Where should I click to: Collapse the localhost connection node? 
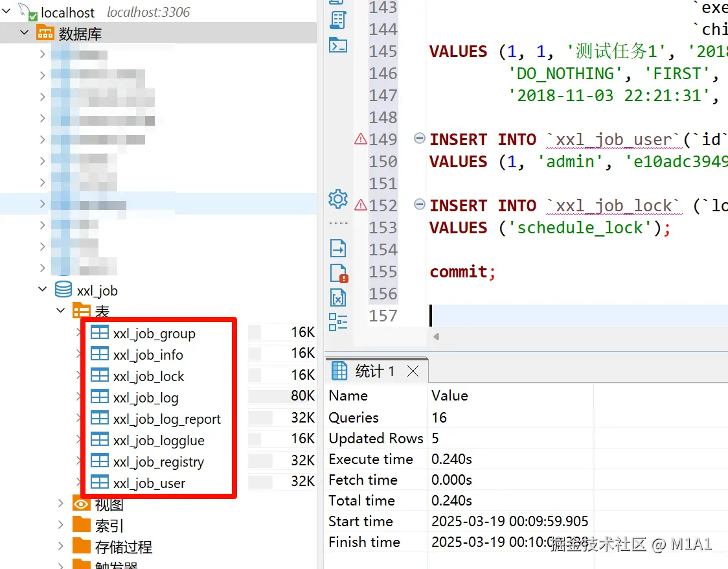click(x=6, y=11)
